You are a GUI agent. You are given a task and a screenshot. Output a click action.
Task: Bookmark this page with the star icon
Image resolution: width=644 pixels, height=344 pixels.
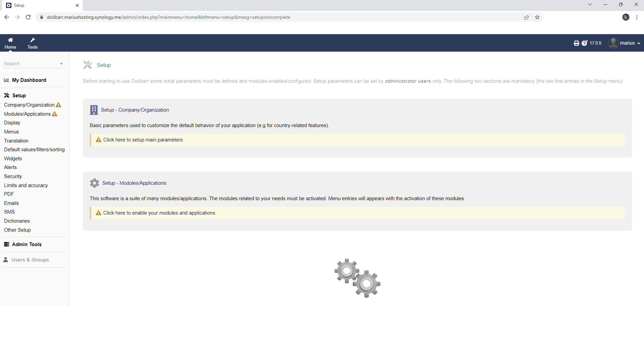click(537, 17)
